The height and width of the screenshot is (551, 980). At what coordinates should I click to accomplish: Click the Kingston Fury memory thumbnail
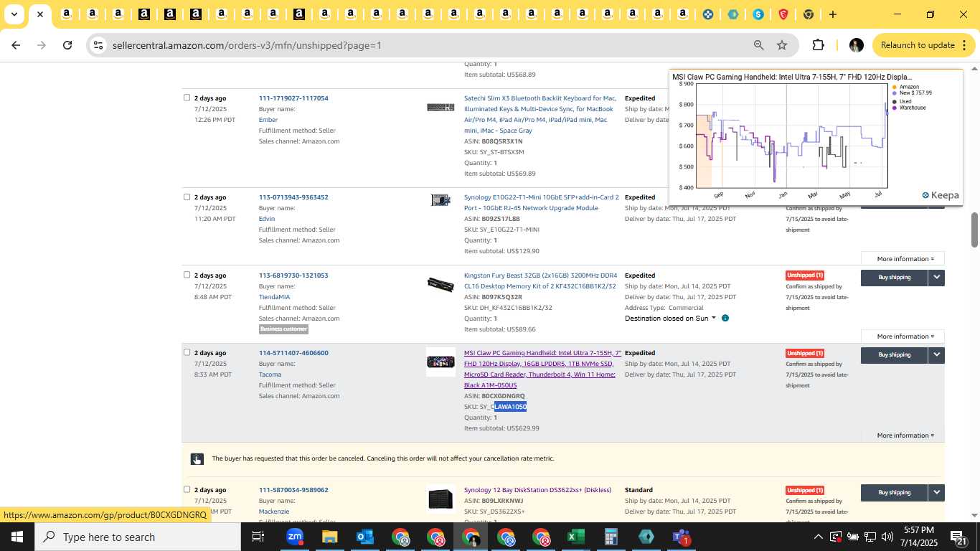tap(440, 285)
